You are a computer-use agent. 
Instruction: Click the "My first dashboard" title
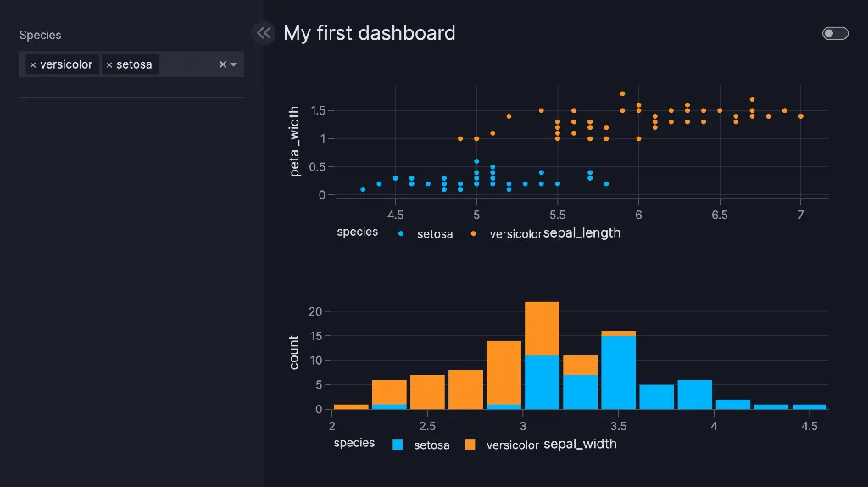click(x=370, y=33)
